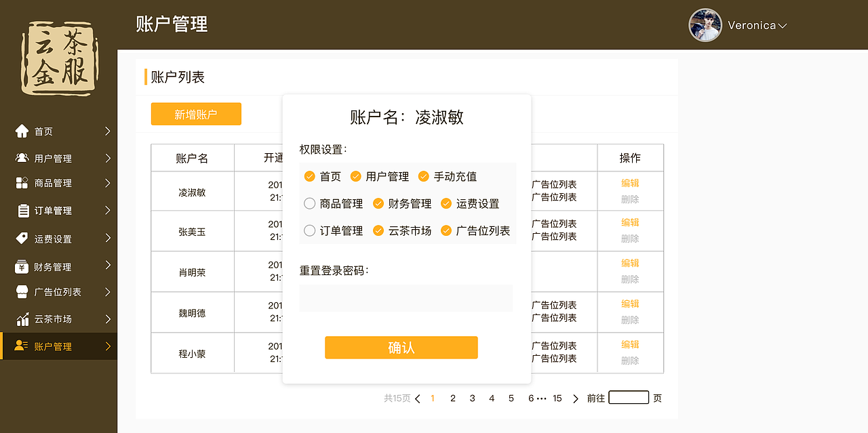
Task: Click the 订单管理 clipboard icon
Action: (24, 210)
